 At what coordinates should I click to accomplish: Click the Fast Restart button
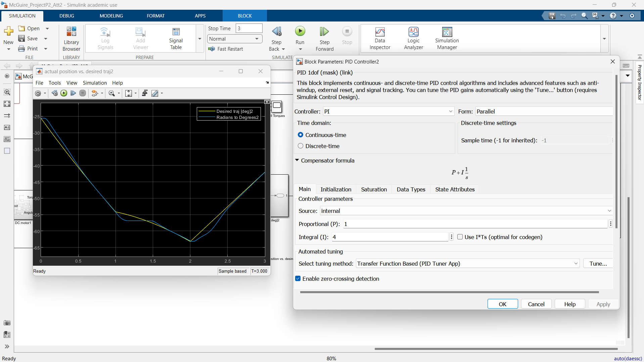(225, 49)
